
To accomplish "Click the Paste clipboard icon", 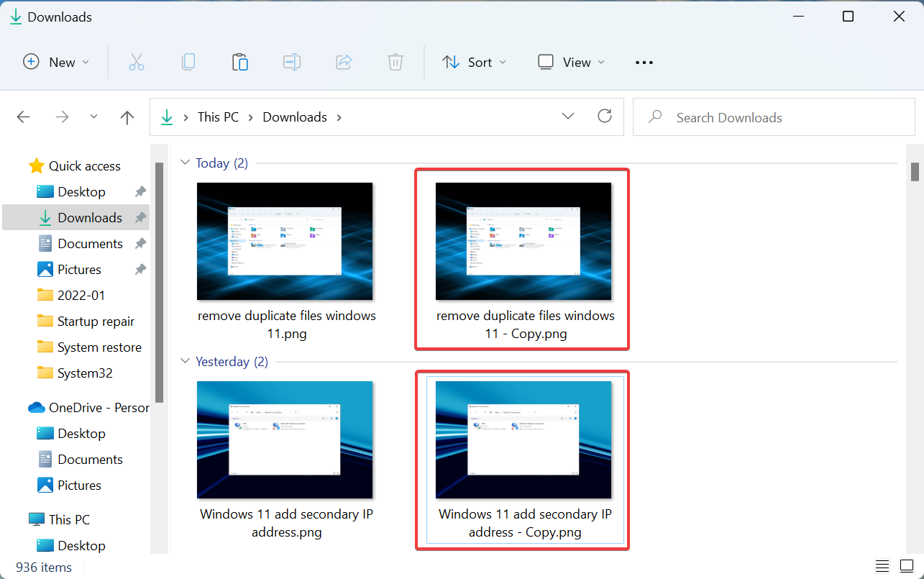I will [x=240, y=63].
